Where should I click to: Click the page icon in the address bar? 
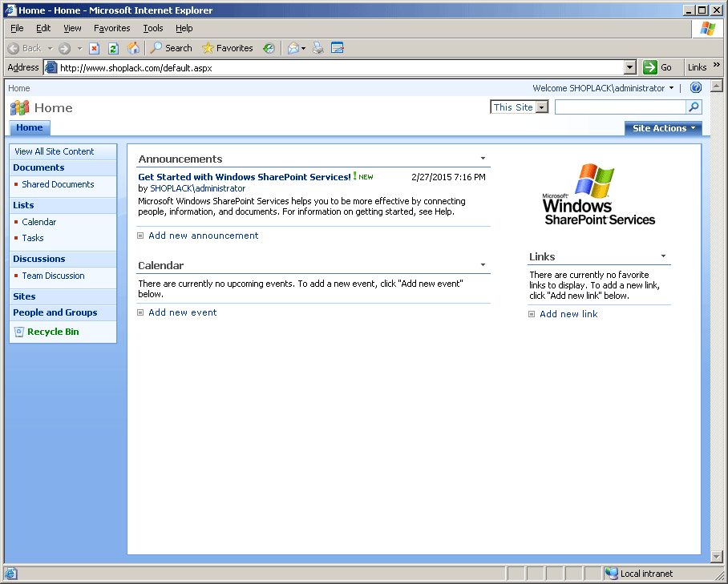point(51,68)
